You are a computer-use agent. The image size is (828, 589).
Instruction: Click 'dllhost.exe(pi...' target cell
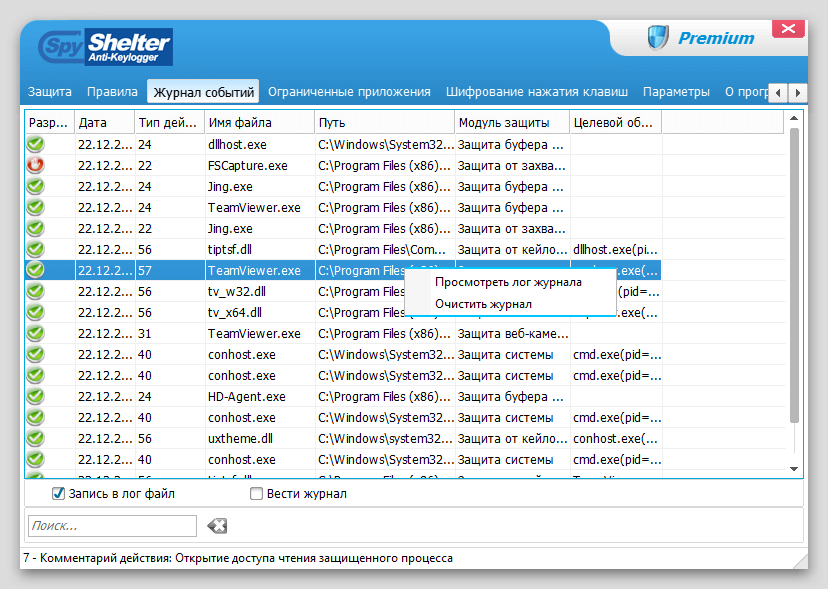click(x=615, y=249)
